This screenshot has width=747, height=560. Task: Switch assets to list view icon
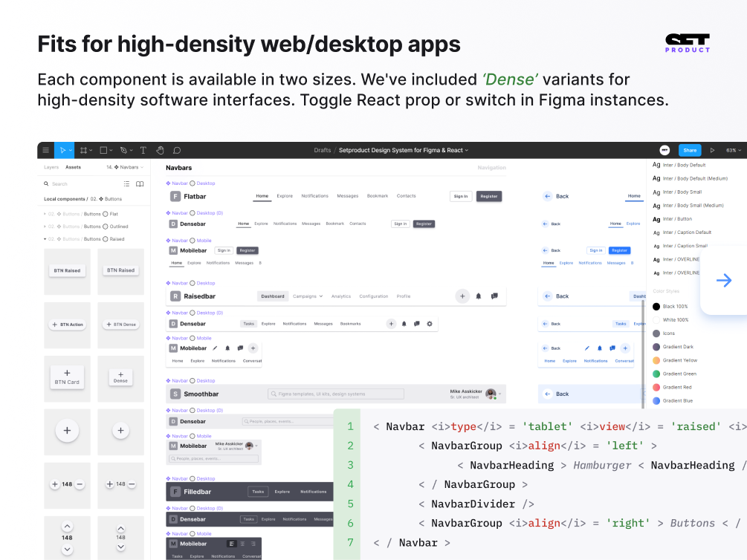click(126, 183)
